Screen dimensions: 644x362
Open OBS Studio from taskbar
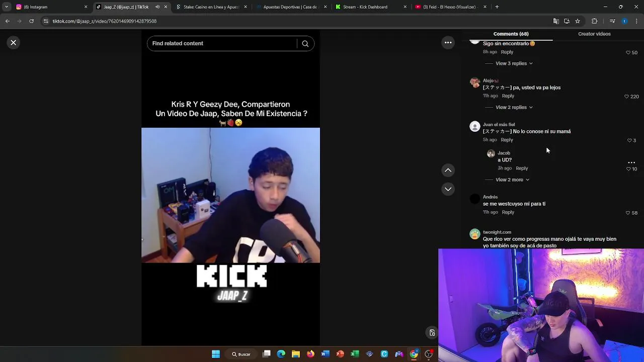[x=429, y=354]
